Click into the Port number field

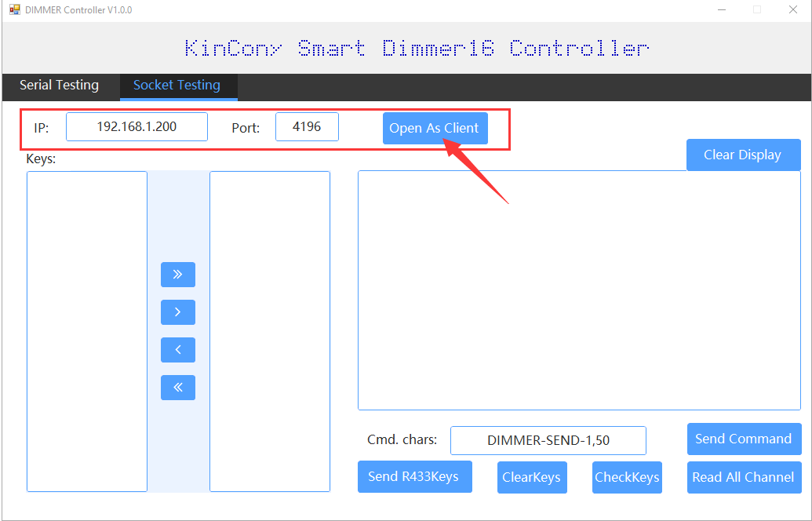(307, 127)
